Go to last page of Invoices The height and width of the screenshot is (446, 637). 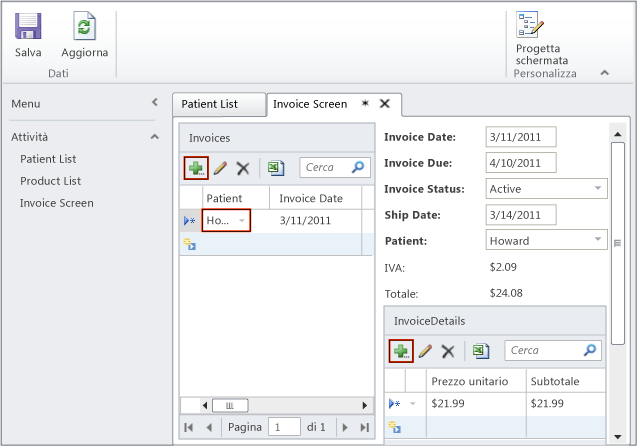[x=364, y=427]
